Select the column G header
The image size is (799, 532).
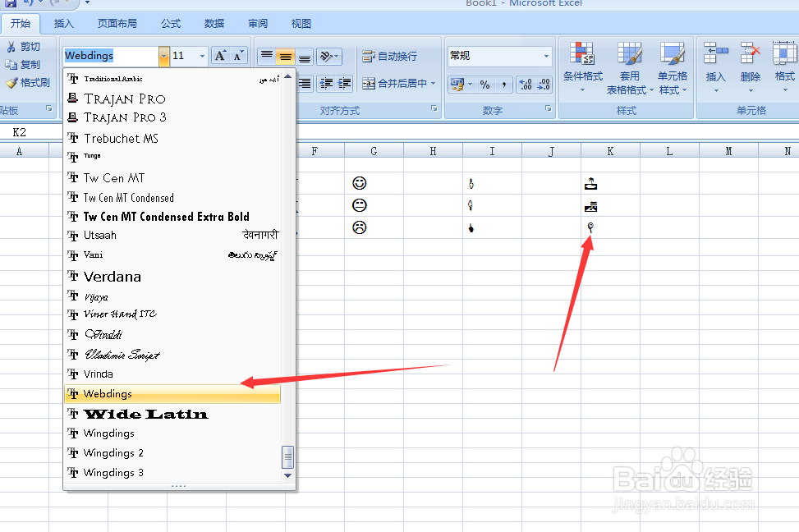(374, 151)
